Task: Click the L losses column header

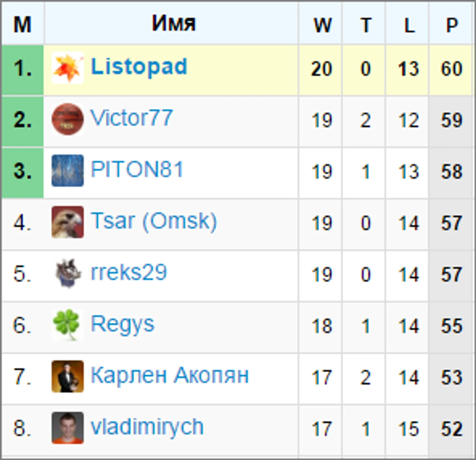Action: 409,25
